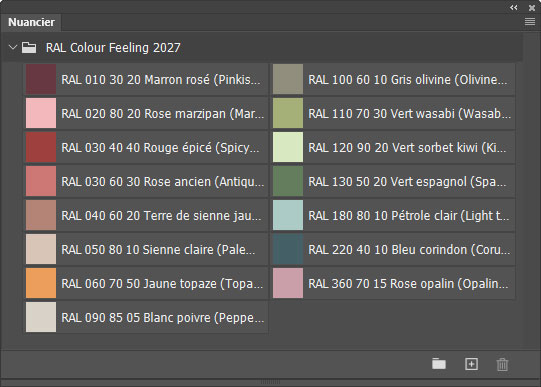Viewport: 541px width, 387px height.
Task: Collapse the panel with the double-arrow icon
Action: pos(513,7)
